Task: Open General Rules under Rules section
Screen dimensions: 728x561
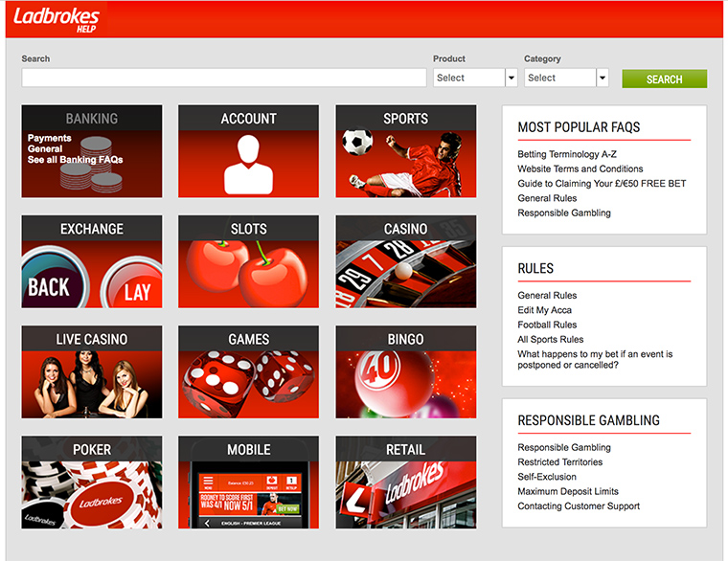Action: tap(547, 296)
